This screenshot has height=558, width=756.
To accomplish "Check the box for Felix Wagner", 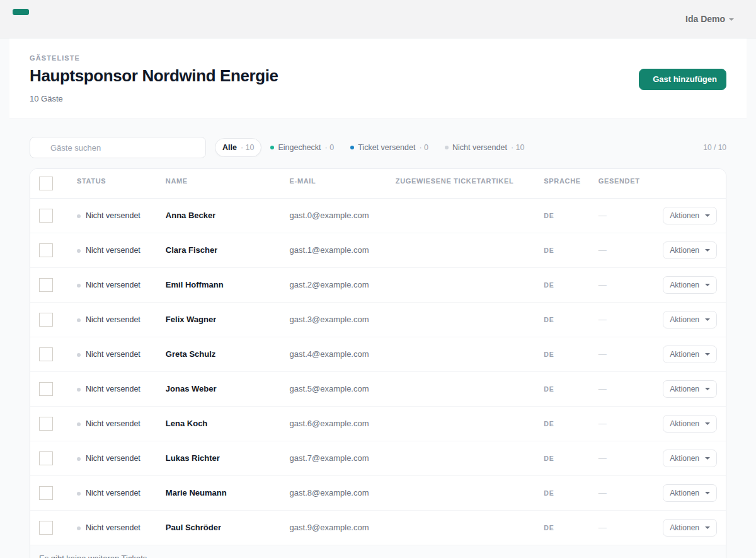I will point(46,320).
